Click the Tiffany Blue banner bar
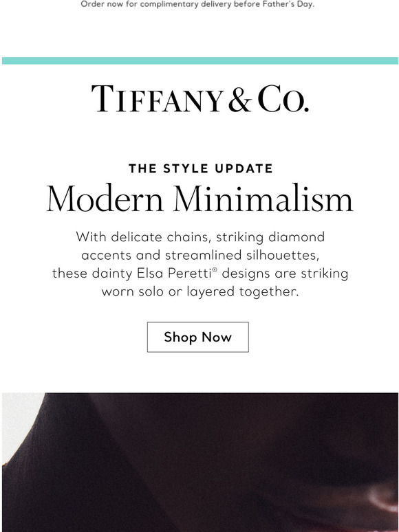This screenshot has width=399, height=532. (199, 60)
